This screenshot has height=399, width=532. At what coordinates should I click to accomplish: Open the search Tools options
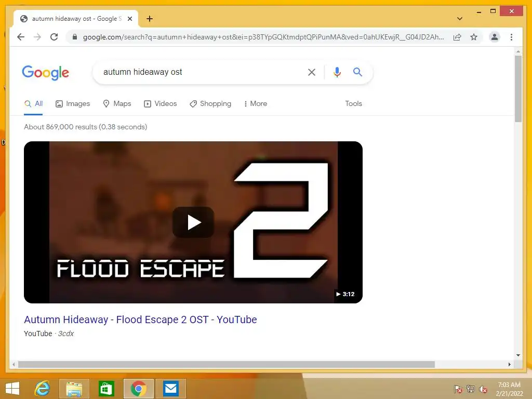coord(353,103)
